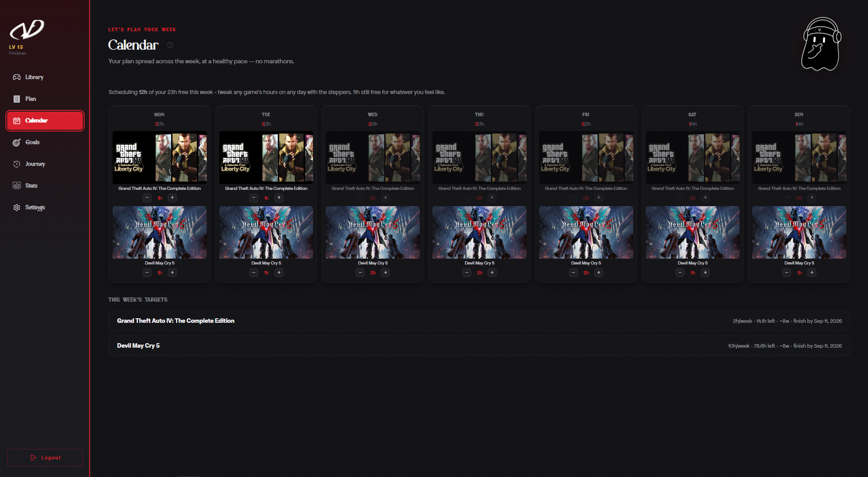Reduce Tuesday's Grand Theft Auto IV hours
The image size is (868, 477).
tap(254, 198)
